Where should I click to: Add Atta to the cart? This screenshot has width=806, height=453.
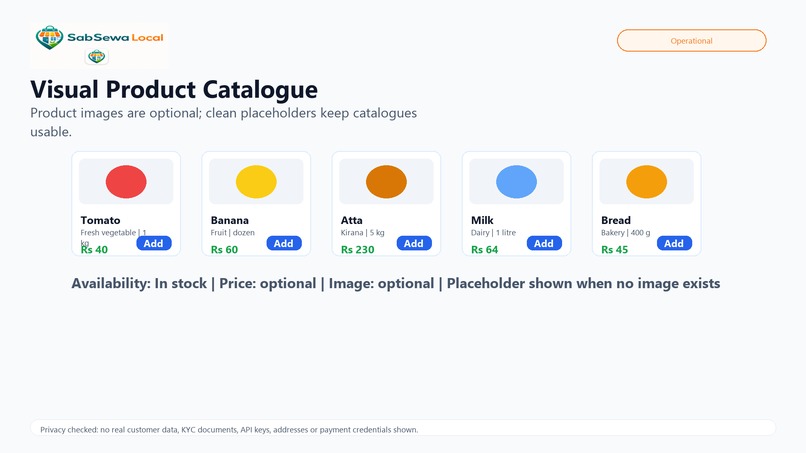pyautogui.click(x=414, y=243)
